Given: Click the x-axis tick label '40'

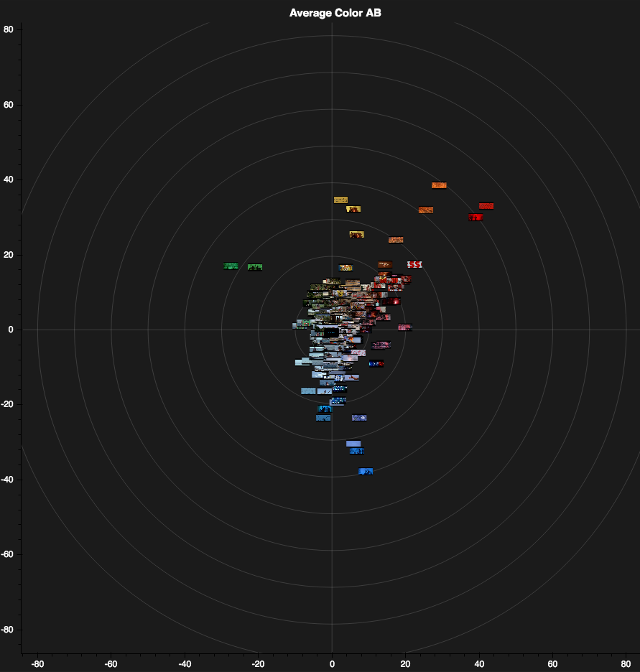Looking at the screenshot, I should click(x=479, y=664).
